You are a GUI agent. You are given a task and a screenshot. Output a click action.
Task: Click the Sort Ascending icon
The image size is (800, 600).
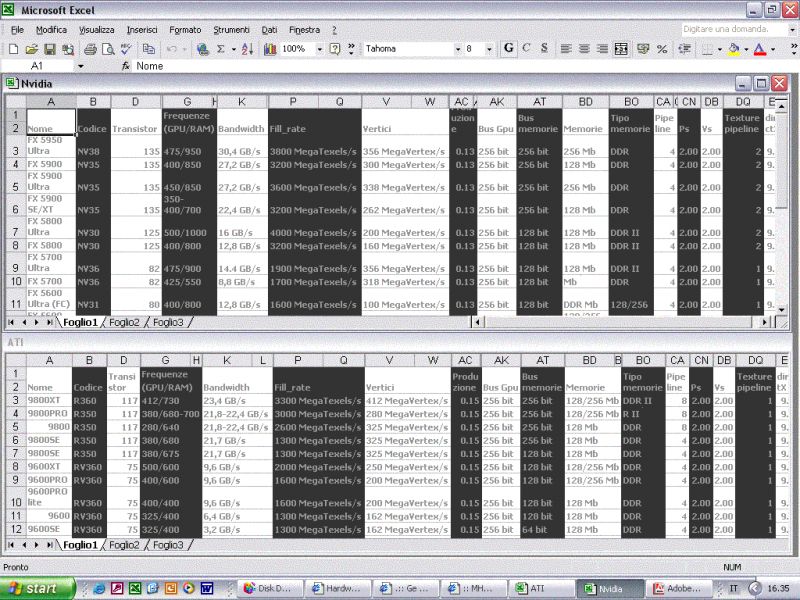(247, 48)
